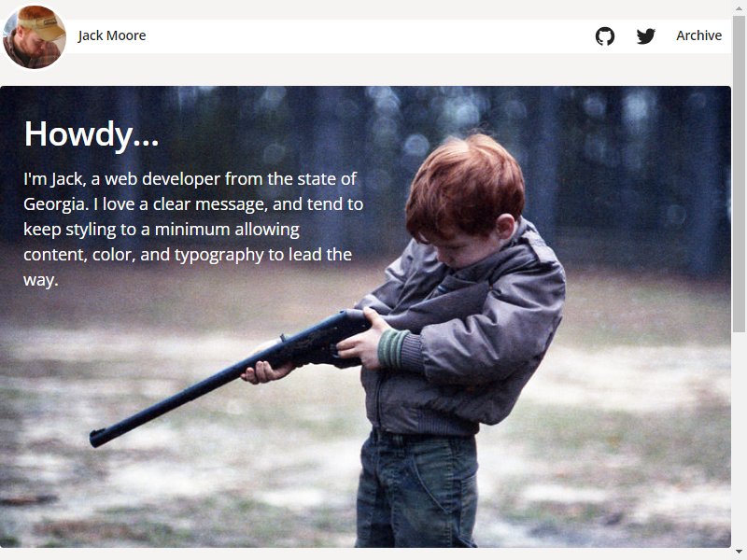Image resolution: width=747 pixels, height=560 pixels.
Task: Click the intro paragraph about Jack
Action: tap(193, 229)
